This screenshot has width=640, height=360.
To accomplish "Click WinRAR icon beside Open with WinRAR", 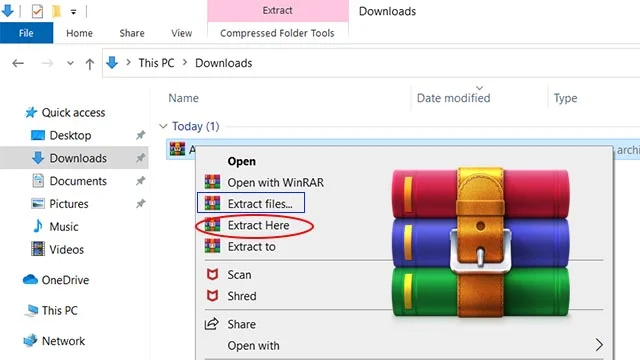I will 212,182.
